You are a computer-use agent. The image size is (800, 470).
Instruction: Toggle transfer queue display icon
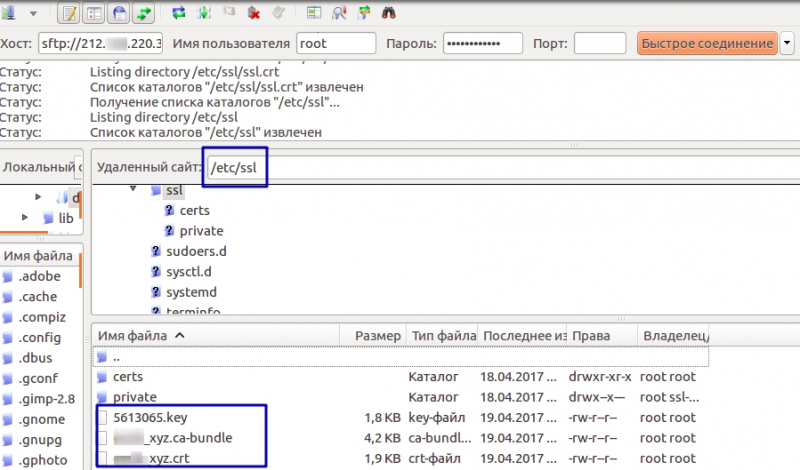coord(144,14)
